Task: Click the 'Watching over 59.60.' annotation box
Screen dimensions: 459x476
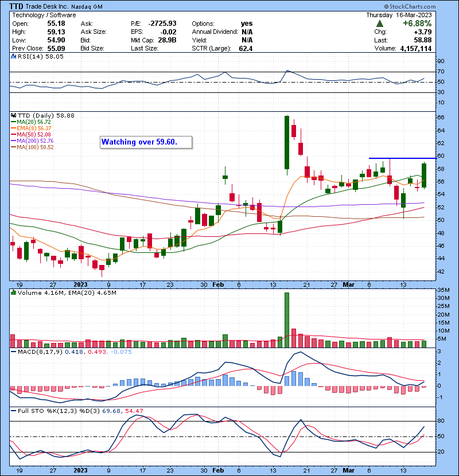Action: pyautogui.click(x=146, y=142)
